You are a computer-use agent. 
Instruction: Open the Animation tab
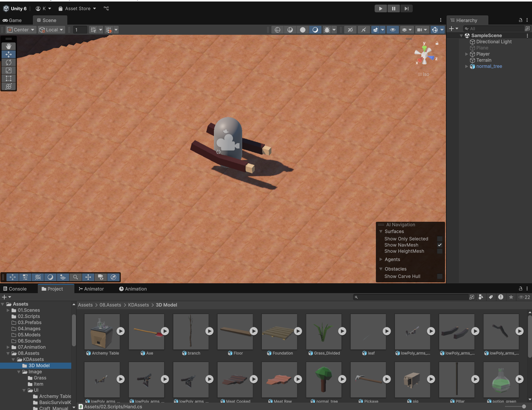pyautogui.click(x=133, y=289)
